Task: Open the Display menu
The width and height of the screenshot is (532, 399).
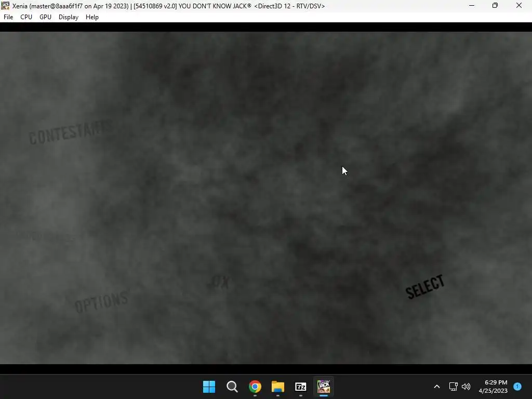Action: pos(68,17)
